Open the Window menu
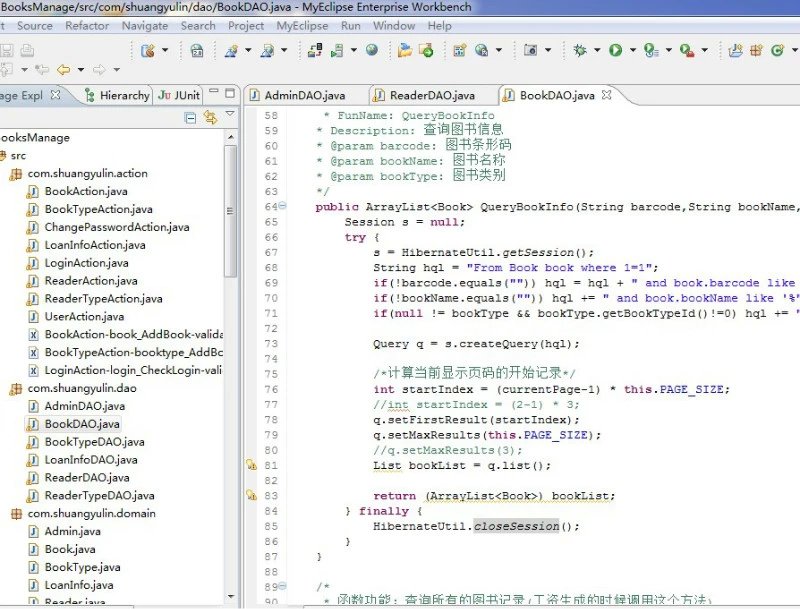Screen dimensions: 800x609 click(x=394, y=26)
